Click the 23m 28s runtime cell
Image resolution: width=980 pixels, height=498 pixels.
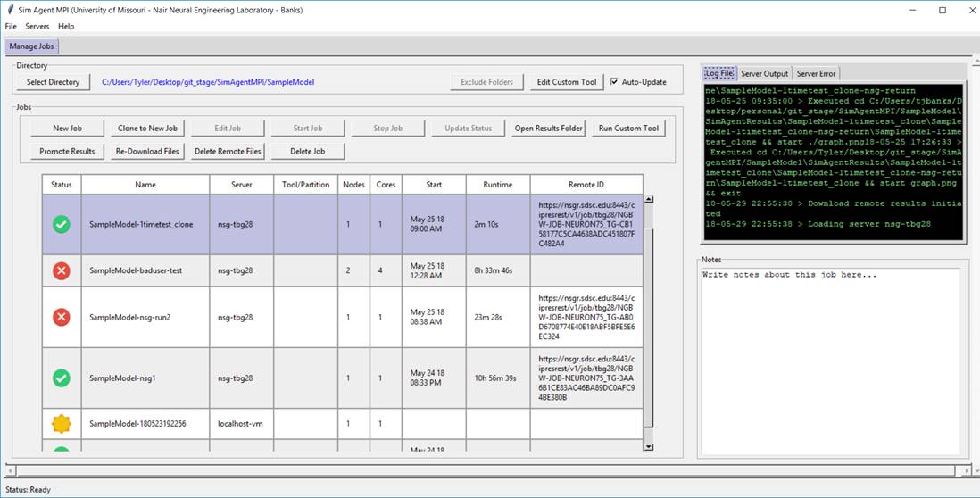pos(497,318)
